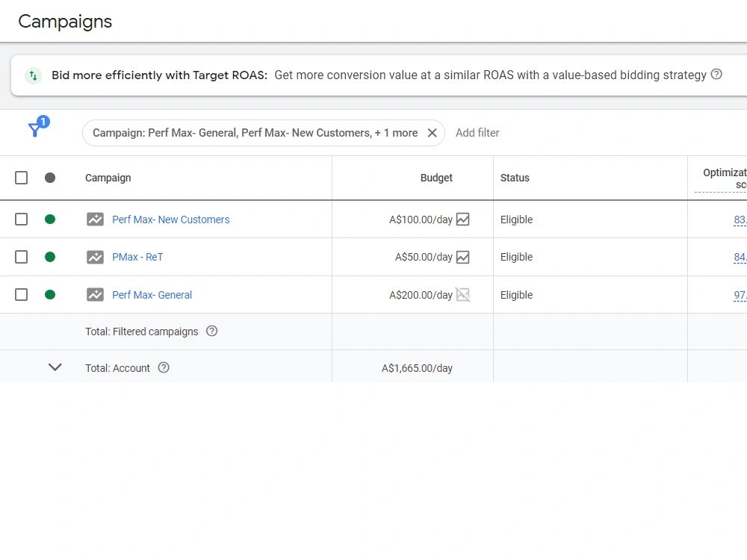The height and width of the screenshot is (560, 747).
Task: Click help icon beside Total: Filtered campaigns
Action: (211, 331)
